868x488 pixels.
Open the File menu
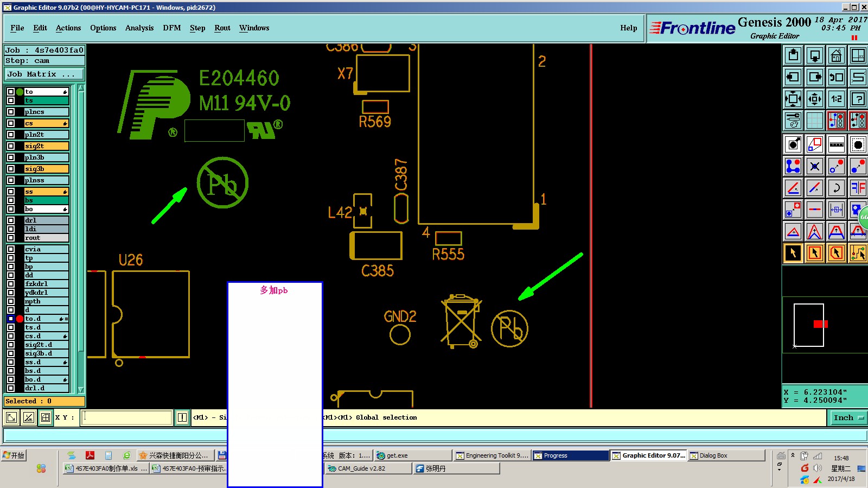click(17, 28)
